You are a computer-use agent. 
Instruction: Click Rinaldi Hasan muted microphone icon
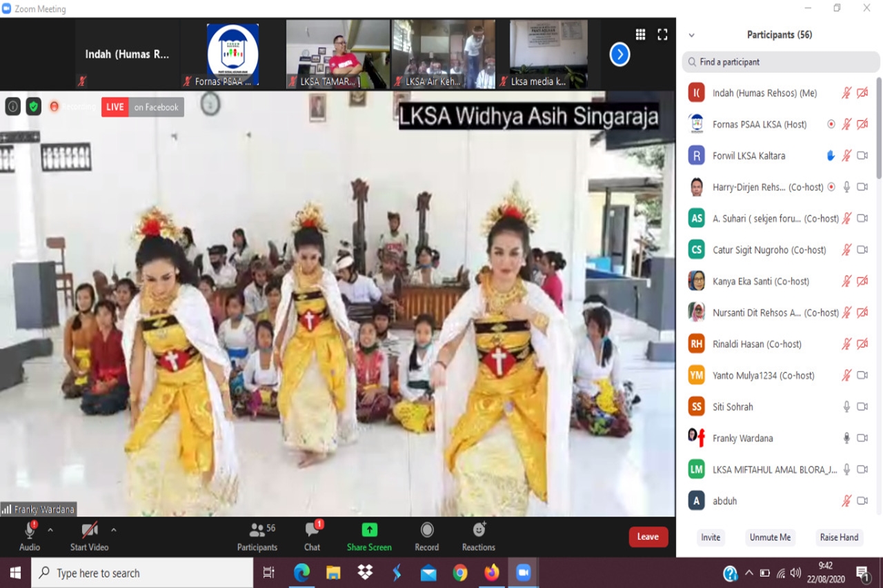coord(846,344)
